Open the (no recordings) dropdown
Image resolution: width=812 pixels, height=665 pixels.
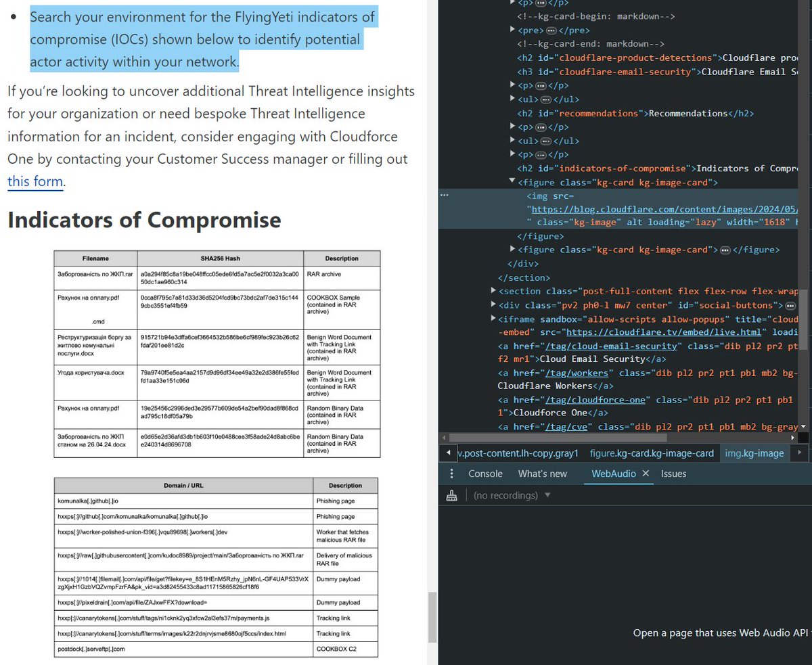512,496
